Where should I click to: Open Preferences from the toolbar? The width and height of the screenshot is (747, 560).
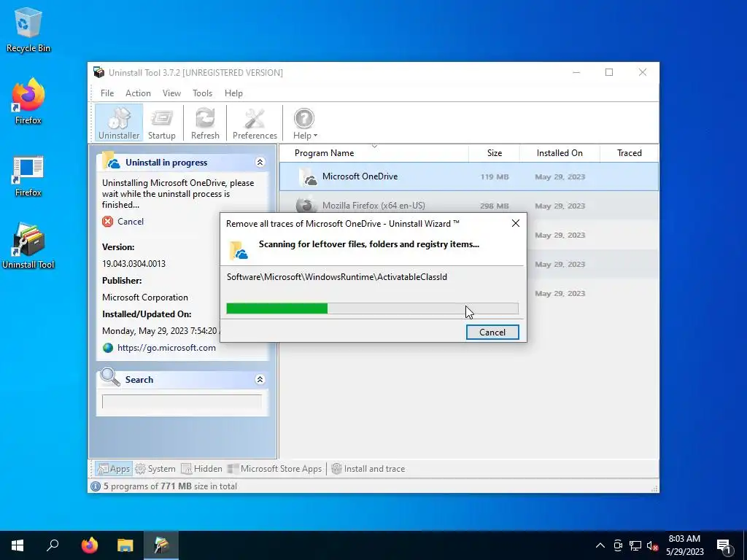(x=255, y=123)
